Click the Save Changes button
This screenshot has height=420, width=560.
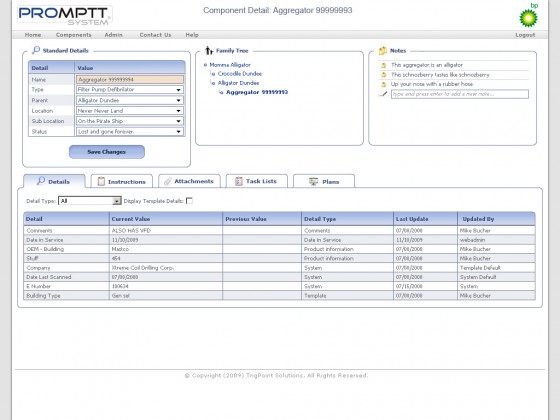point(107,152)
